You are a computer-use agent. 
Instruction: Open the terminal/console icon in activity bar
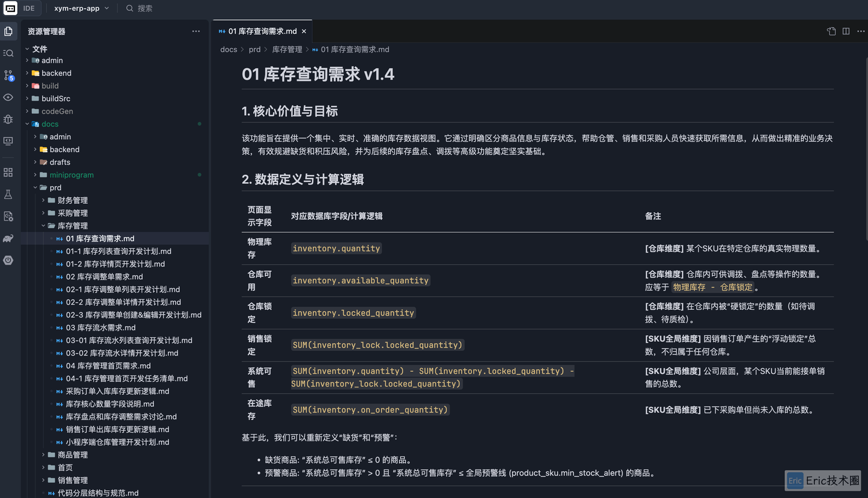pos(8,141)
